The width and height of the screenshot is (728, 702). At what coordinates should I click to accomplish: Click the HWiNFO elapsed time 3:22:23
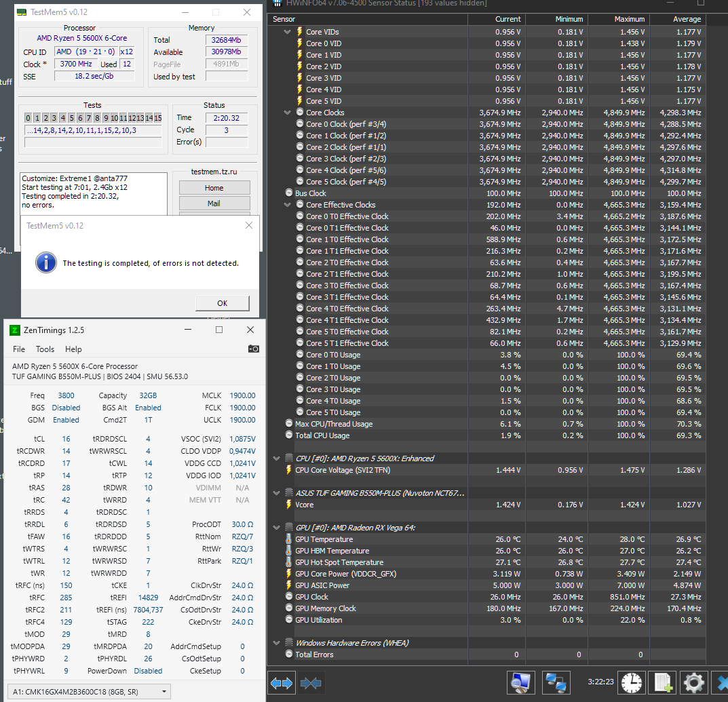600,682
